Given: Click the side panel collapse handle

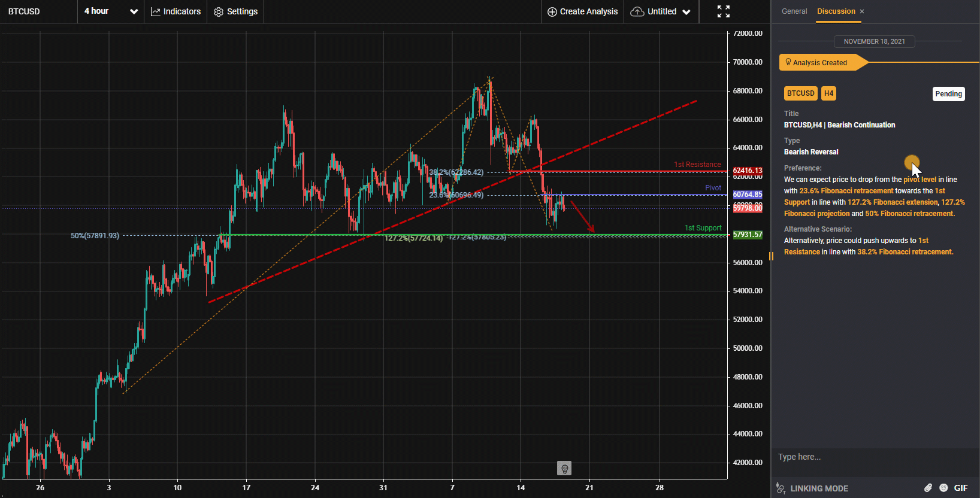Looking at the screenshot, I should point(771,256).
